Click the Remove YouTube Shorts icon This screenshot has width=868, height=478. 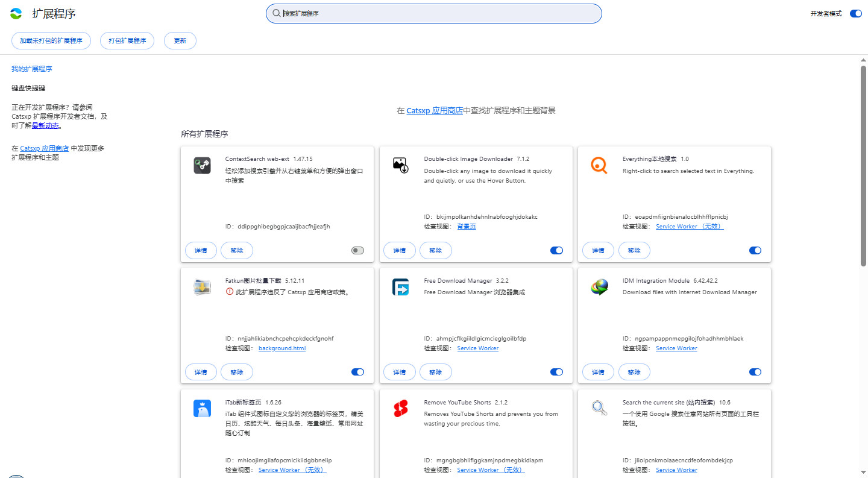(x=401, y=409)
